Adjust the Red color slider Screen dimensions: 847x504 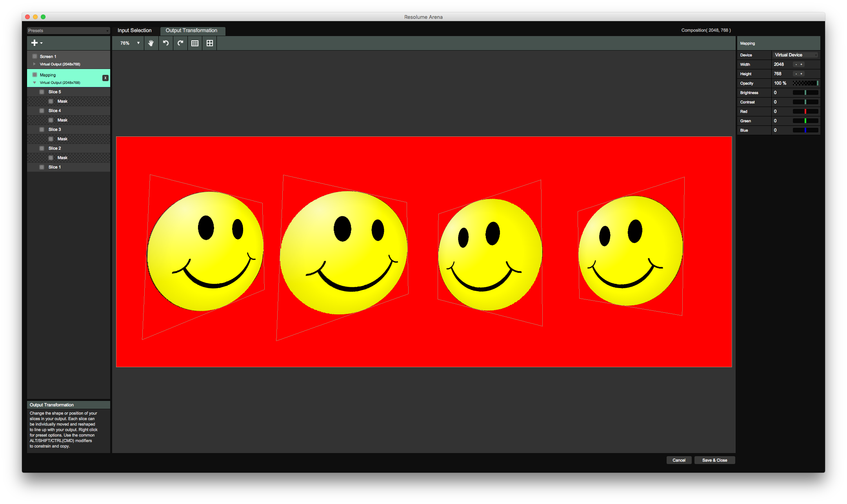[x=805, y=111]
